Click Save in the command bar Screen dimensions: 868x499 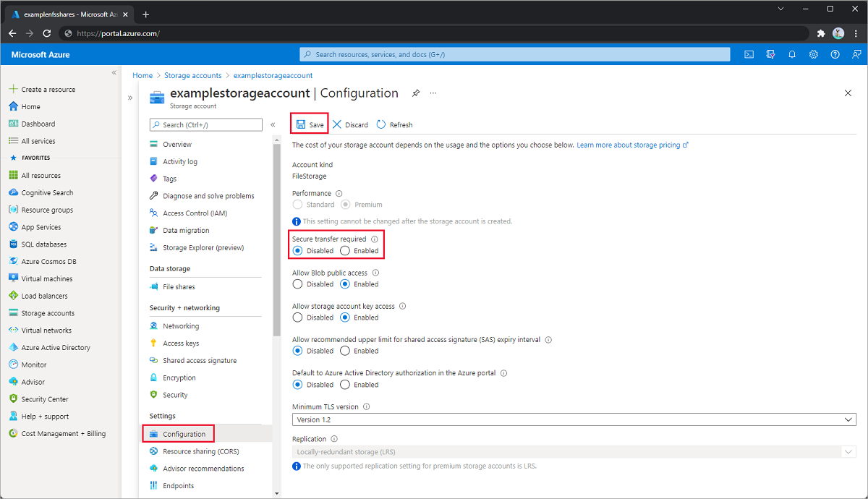(x=310, y=124)
